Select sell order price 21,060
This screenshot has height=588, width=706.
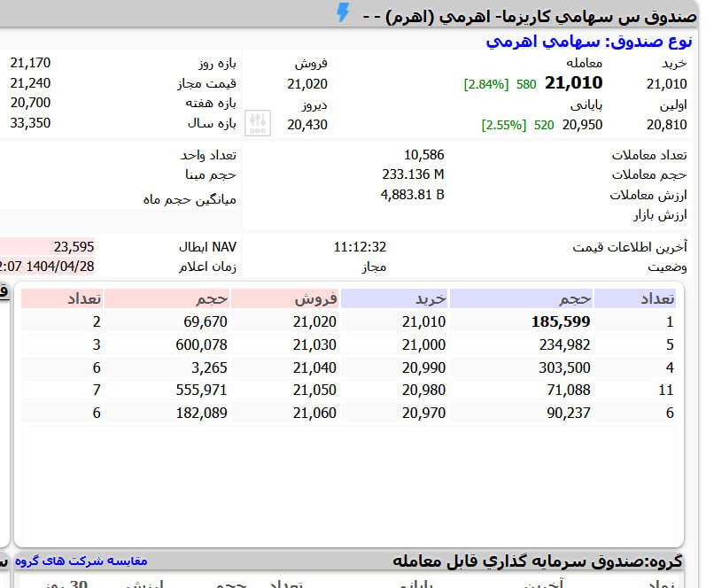click(x=314, y=413)
